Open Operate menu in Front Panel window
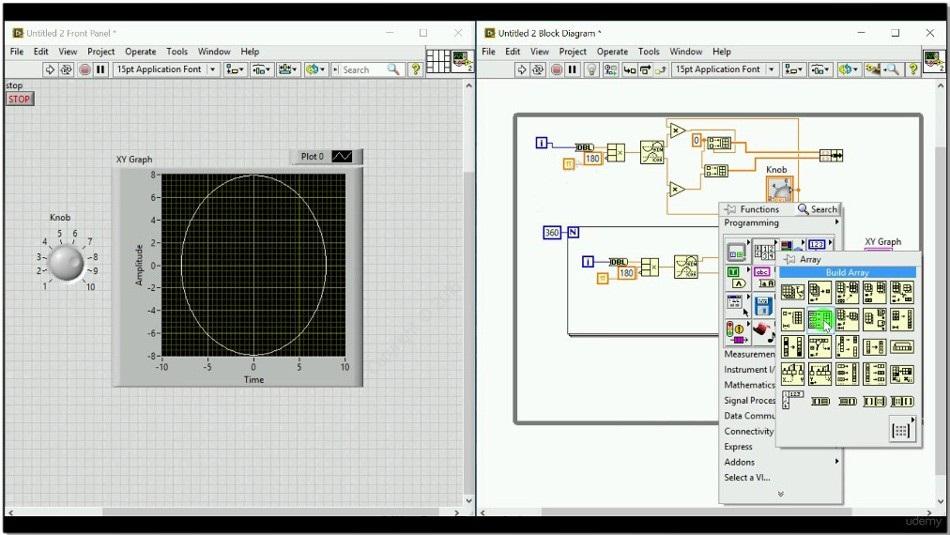This screenshot has height=535, width=950. 141,52
